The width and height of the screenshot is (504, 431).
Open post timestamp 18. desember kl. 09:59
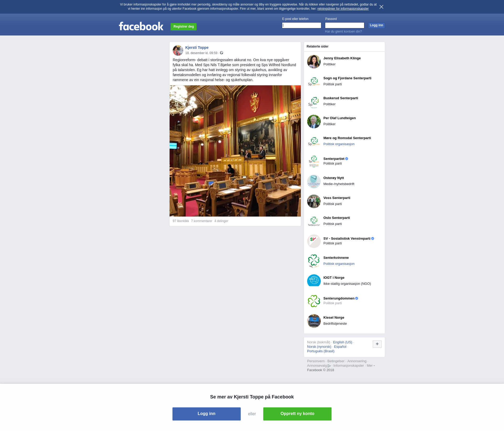201,53
